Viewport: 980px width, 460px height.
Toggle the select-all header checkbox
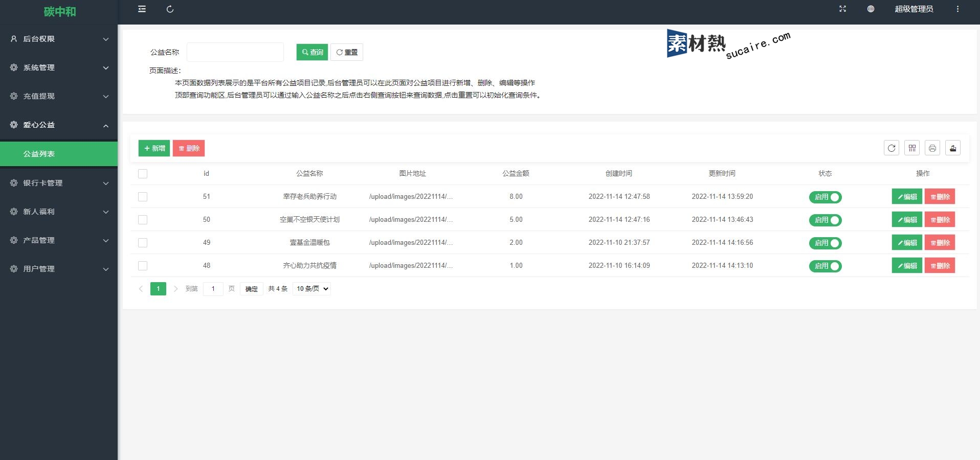coord(143,174)
